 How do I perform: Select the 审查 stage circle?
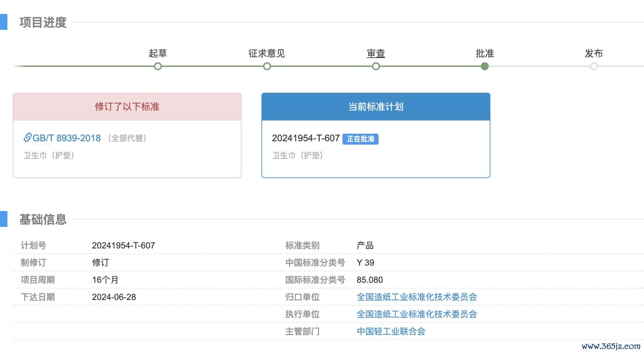point(376,66)
